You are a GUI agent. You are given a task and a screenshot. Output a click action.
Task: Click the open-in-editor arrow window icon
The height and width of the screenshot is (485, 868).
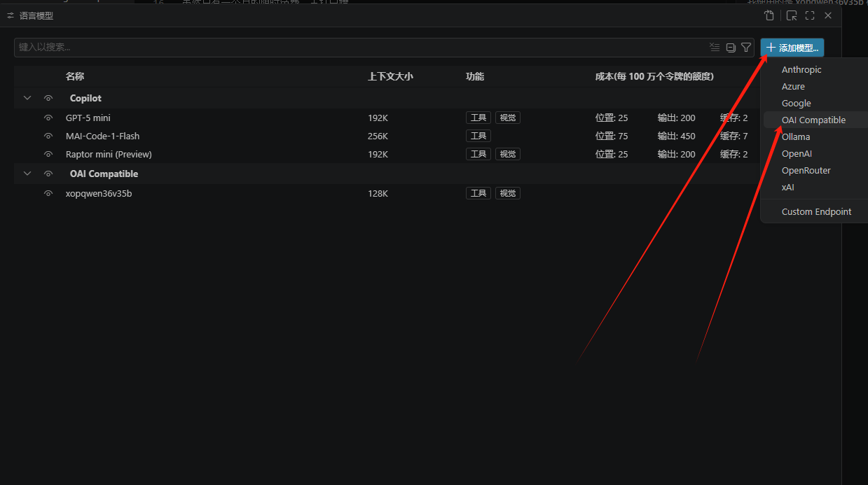[x=792, y=15]
